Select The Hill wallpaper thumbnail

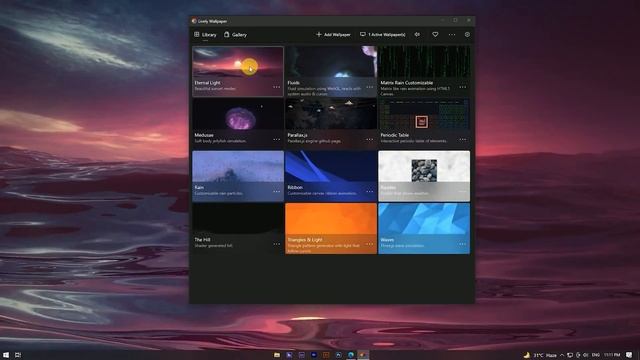(238, 228)
